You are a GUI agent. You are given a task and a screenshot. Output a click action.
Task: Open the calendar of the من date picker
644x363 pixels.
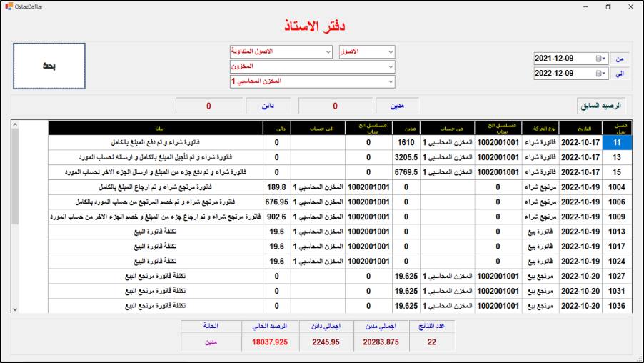click(x=600, y=59)
